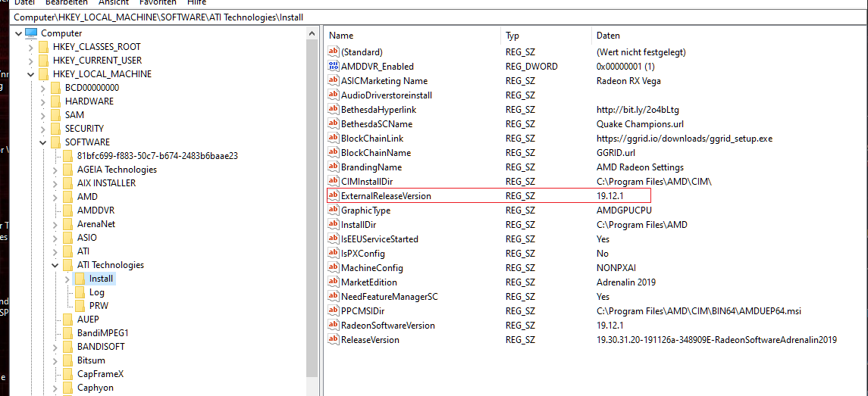Expand the SECURITY key

point(43,128)
